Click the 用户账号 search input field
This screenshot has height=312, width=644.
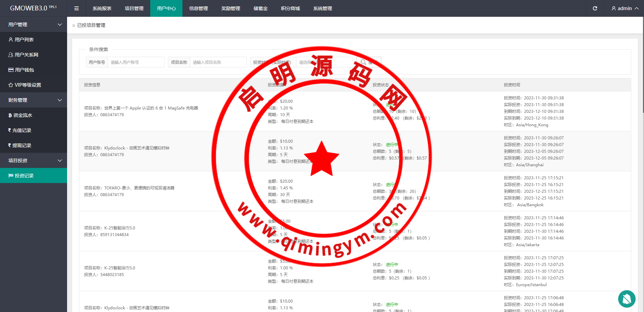[136, 62]
